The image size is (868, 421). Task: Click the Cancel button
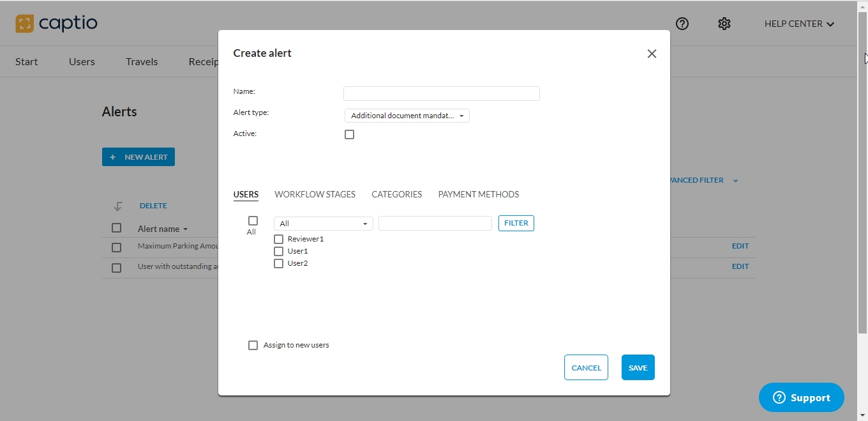(x=586, y=367)
